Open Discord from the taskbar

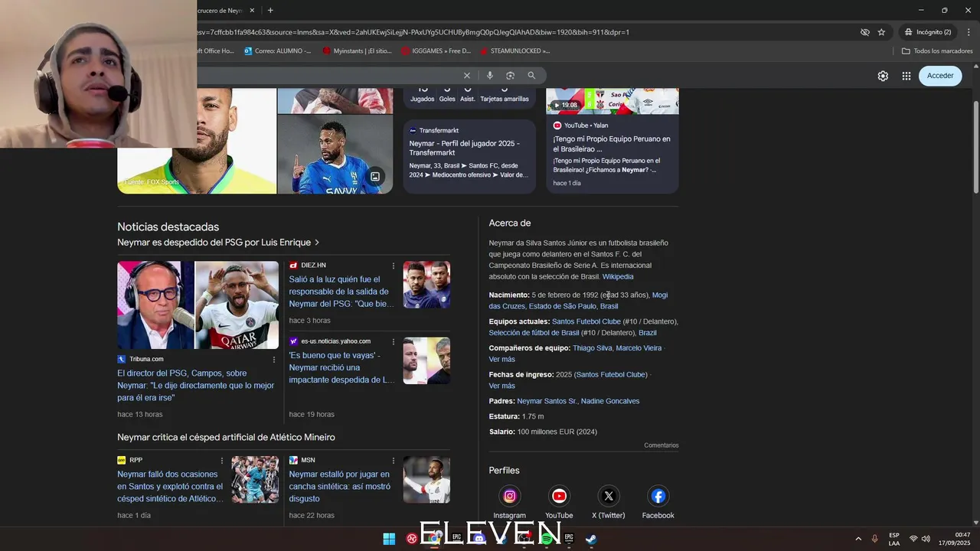click(x=479, y=539)
